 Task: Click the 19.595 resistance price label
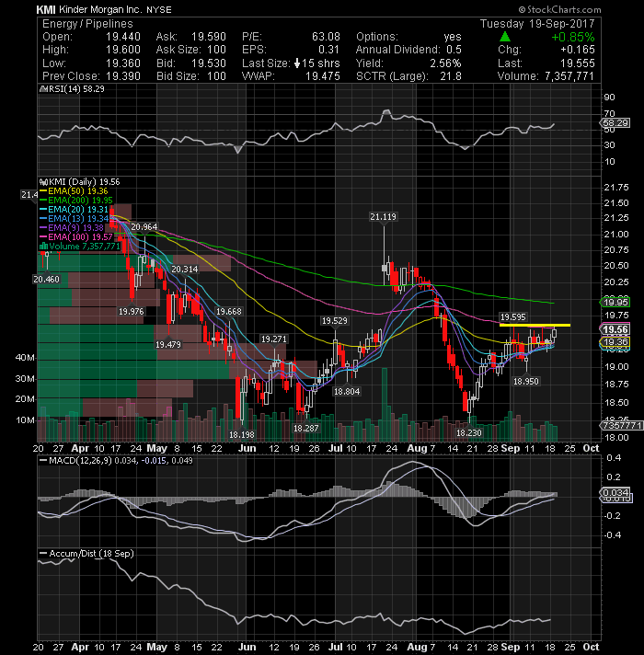512,317
